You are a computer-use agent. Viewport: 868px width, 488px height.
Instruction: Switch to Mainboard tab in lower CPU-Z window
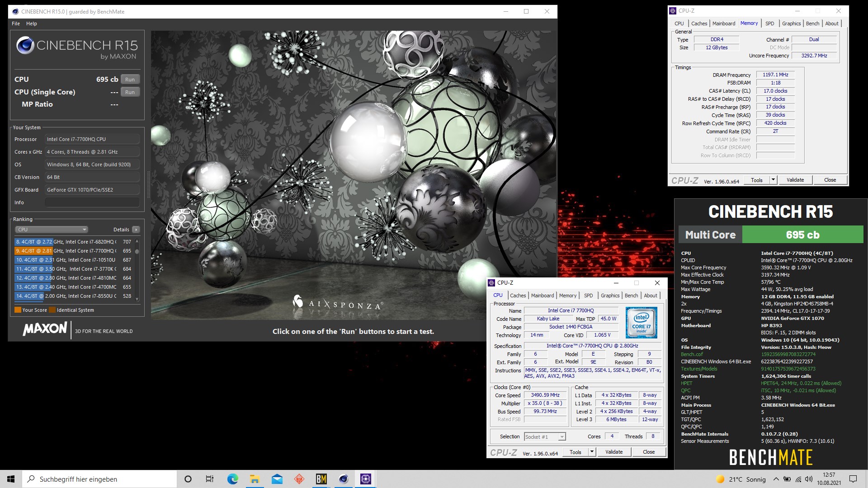(x=542, y=296)
